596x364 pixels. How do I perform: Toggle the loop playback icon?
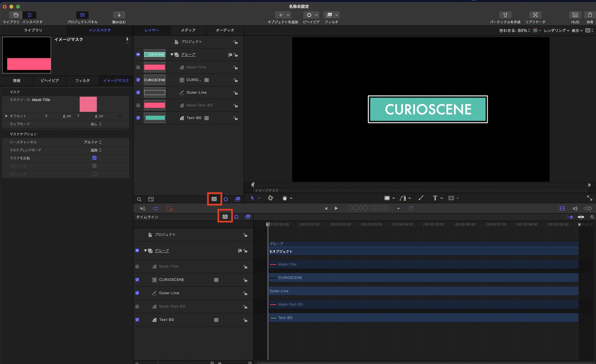click(x=156, y=209)
